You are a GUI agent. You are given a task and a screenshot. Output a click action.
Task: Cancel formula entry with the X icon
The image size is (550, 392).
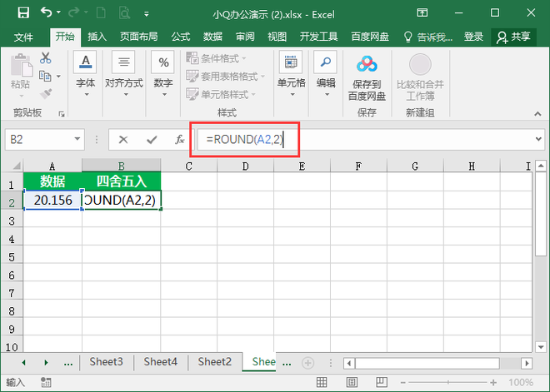[x=123, y=141]
